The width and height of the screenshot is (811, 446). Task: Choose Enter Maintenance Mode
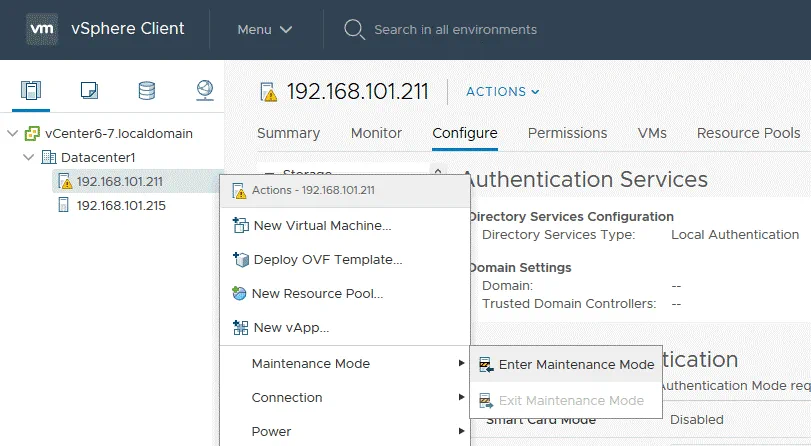575,365
